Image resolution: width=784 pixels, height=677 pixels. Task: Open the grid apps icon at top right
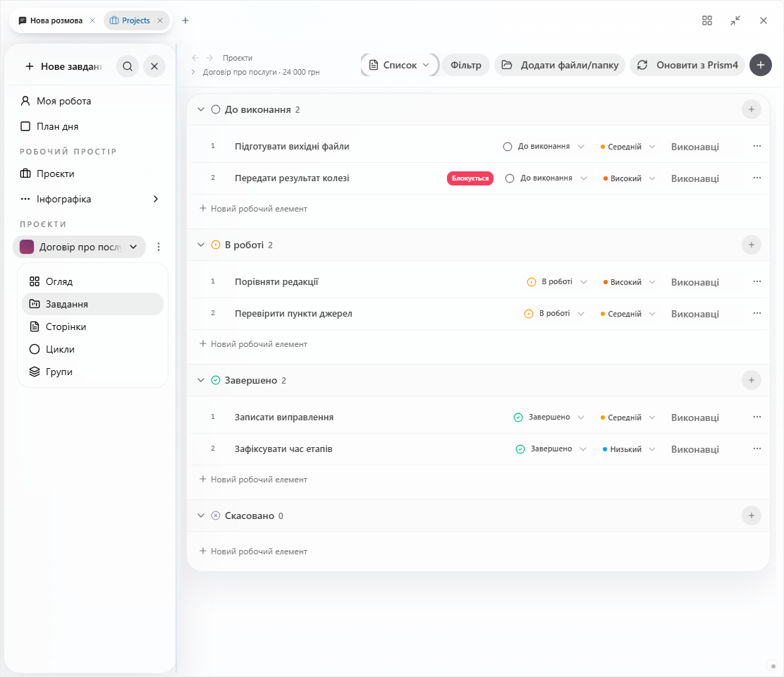(707, 20)
